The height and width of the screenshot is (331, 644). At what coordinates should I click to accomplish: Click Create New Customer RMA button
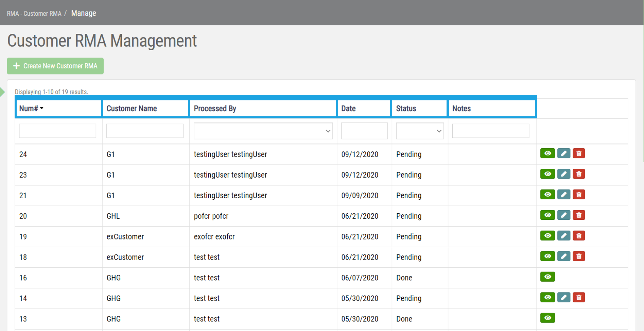(x=55, y=66)
